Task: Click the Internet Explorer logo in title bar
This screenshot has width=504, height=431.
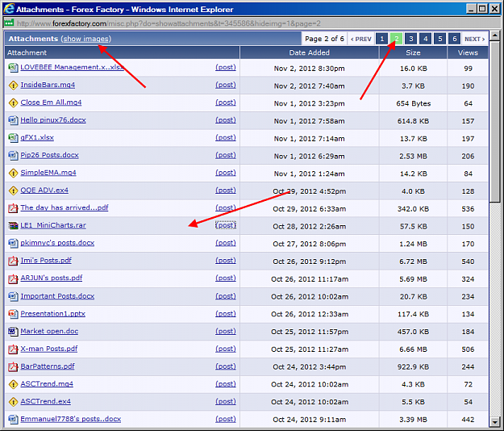Action: click(9, 9)
